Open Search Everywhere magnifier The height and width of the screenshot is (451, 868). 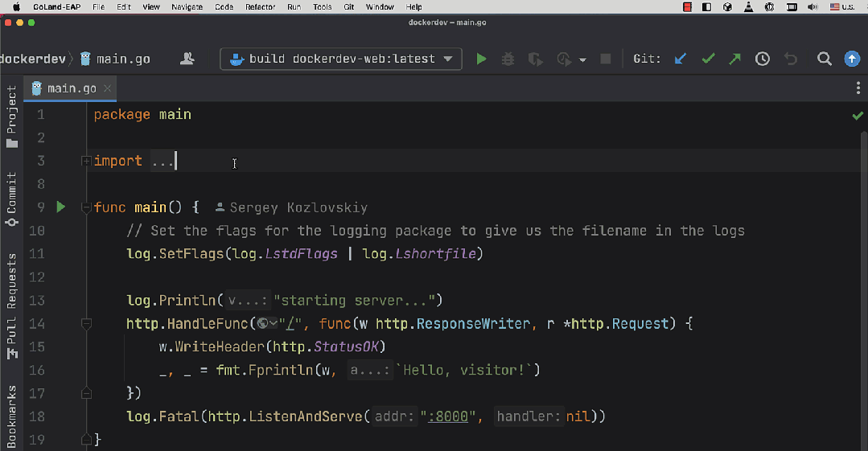coord(825,59)
